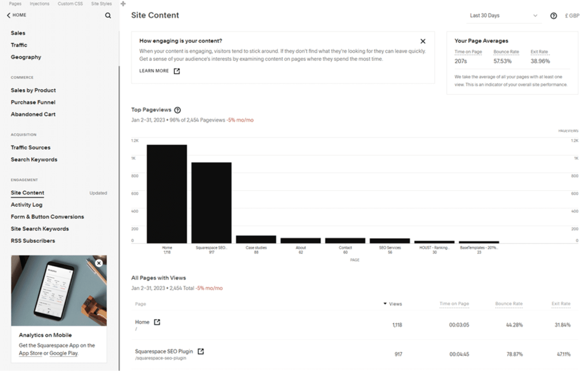Click the Home bar in the pageviews chart
Image resolution: width=588 pixels, height=371 pixels.
tap(167, 192)
